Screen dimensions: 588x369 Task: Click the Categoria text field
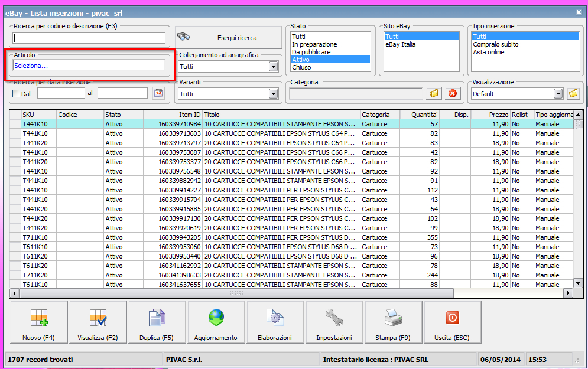coord(356,94)
